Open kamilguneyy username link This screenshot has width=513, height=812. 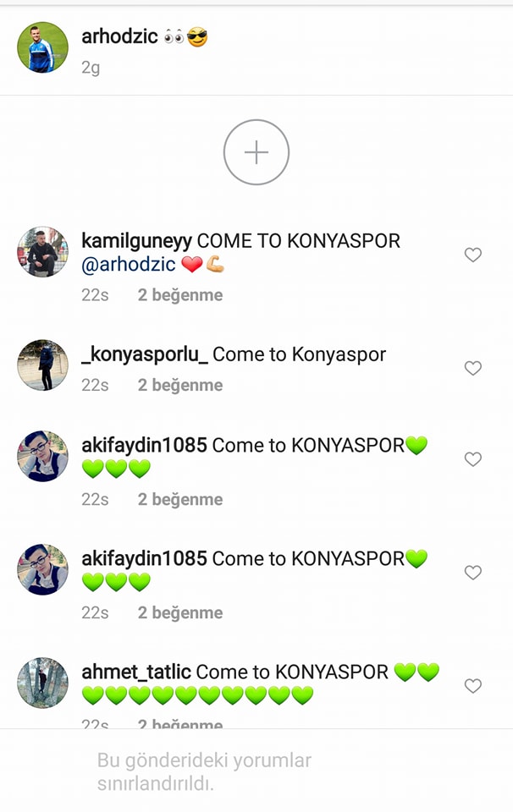pyautogui.click(x=136, y=241)
